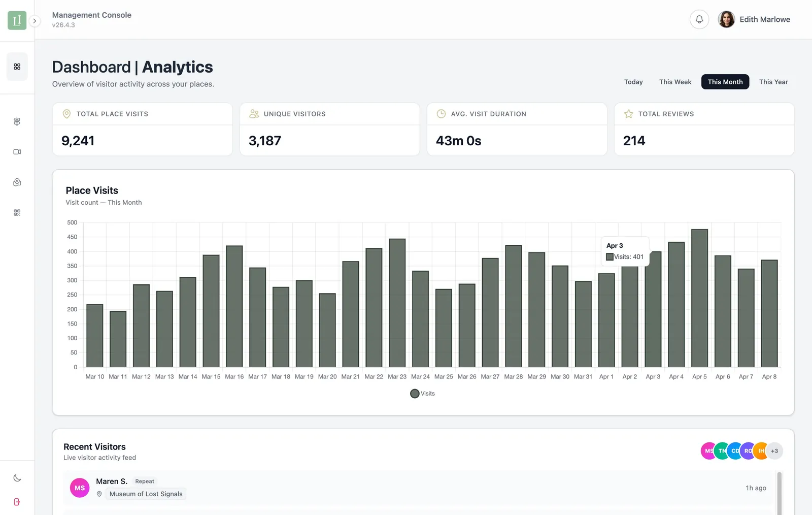Open the dashboard grid icon in sidebar
Viewport: 812px width, 515px height.
coord(17,67)
